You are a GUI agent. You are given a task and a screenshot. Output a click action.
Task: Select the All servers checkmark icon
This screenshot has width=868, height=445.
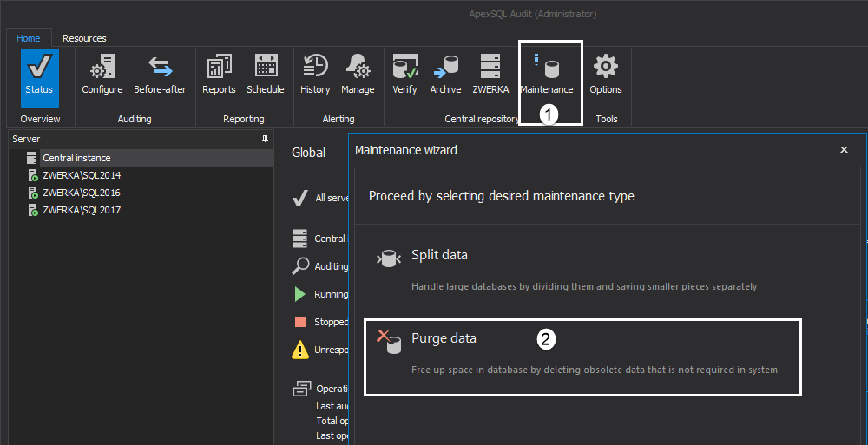300,197
